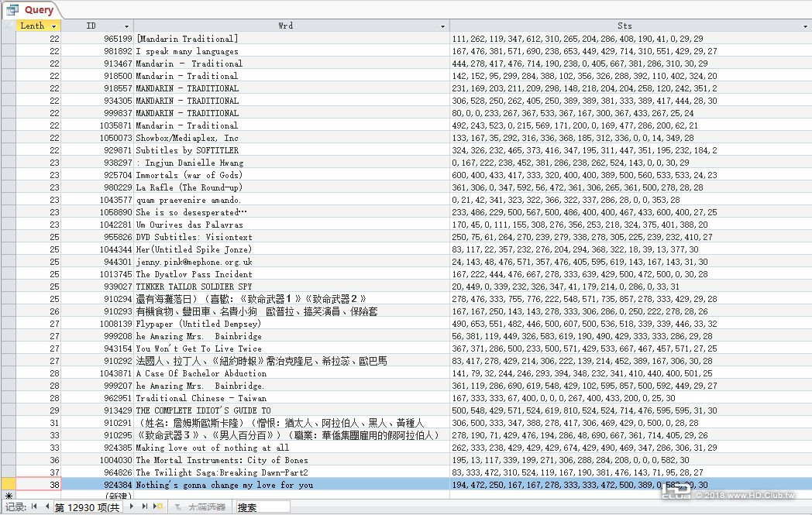Click ID cell 981892
The width and height of the screenshot is (812, 515).
98,51
